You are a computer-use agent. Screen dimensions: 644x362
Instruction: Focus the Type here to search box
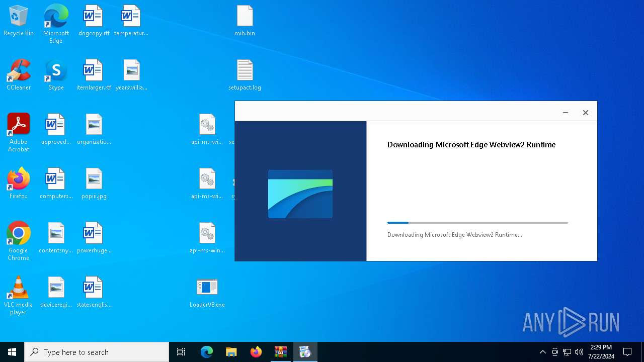[97, 352]
